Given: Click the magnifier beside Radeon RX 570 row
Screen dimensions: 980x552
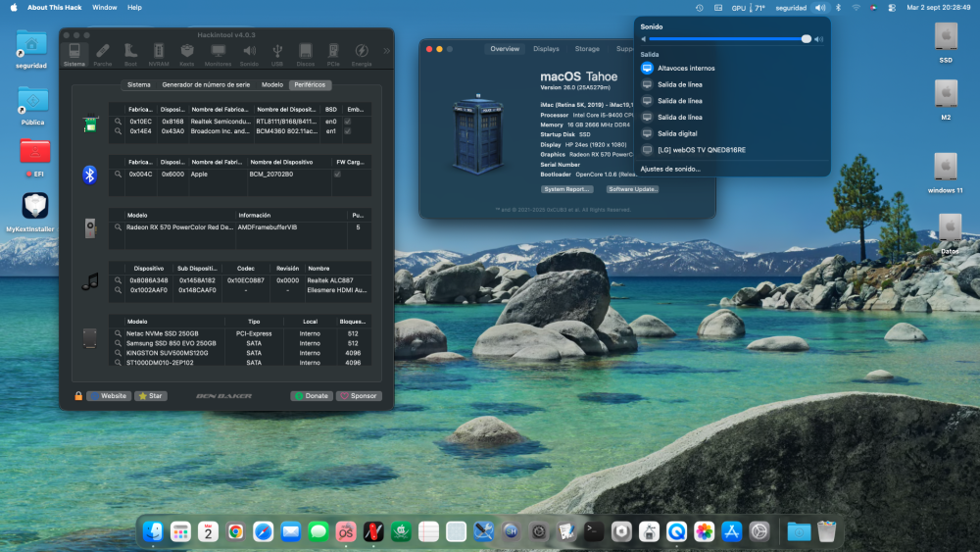Looking at the screenshot, I should coord(118,227).
